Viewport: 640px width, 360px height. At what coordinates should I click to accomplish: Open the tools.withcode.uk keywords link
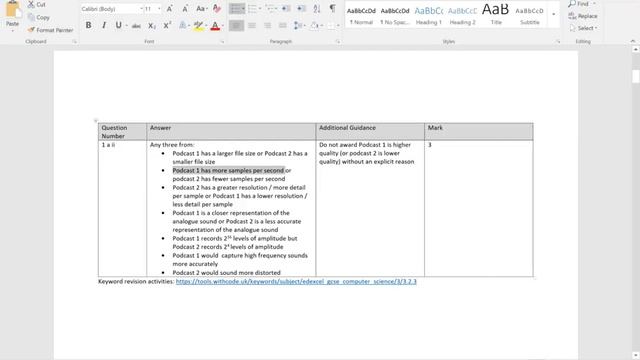[x=296, y=281]
